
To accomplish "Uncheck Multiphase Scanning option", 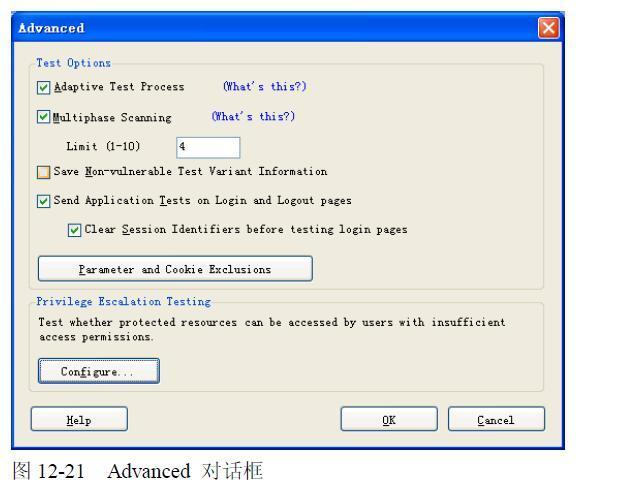I will [43, 117].
